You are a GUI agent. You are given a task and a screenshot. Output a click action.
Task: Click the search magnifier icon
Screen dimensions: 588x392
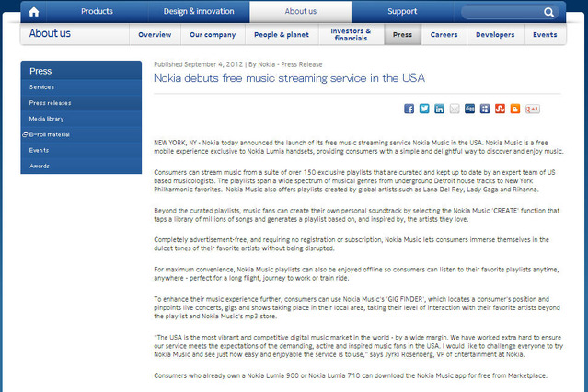[x=548, y=12]
